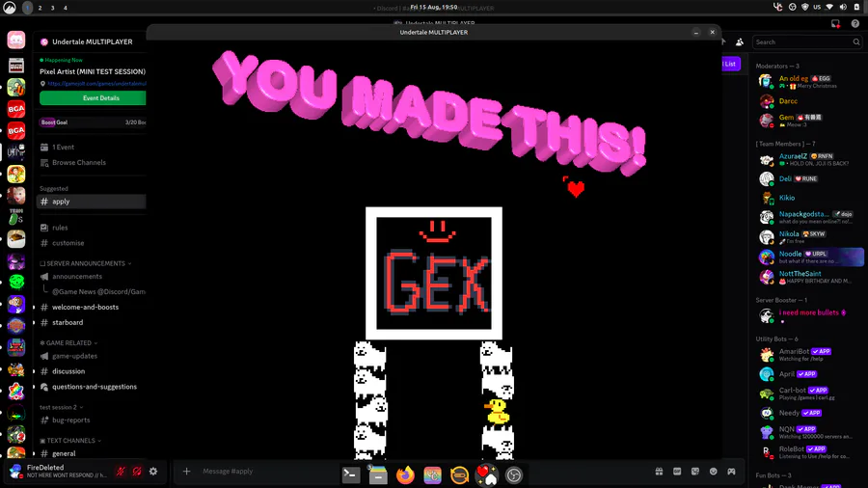Open FireDeleted user profile panel
The height and width of the screenshot is (488, 868).
tap(60, 472)
